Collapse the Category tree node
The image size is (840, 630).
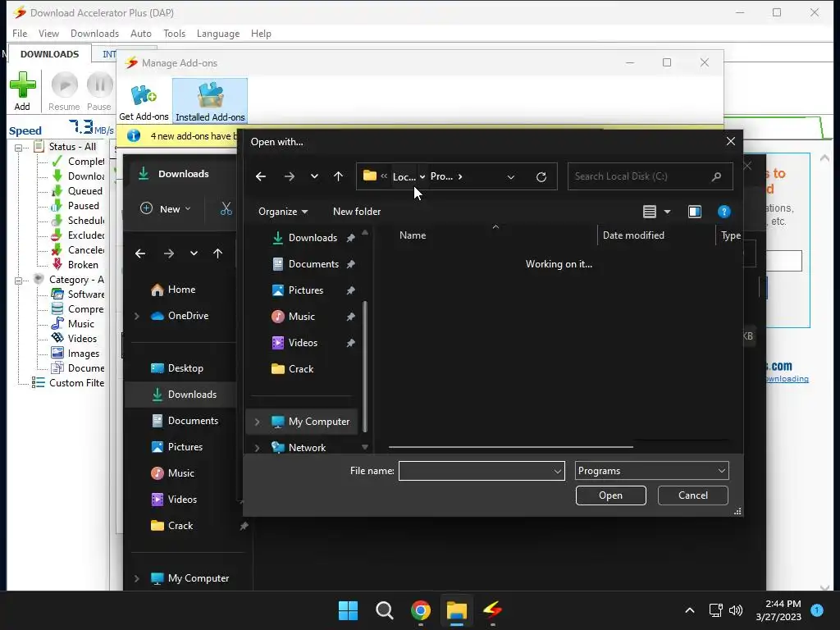[19, 281]
